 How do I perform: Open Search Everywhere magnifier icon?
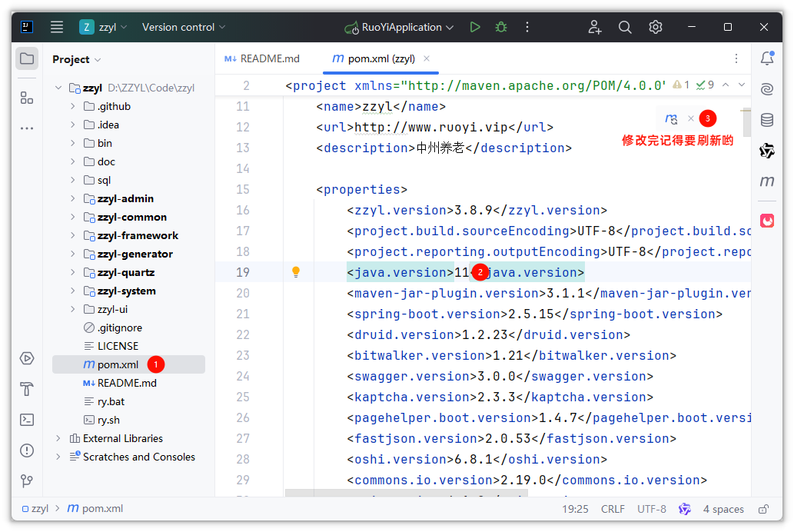tap(625, 27)
